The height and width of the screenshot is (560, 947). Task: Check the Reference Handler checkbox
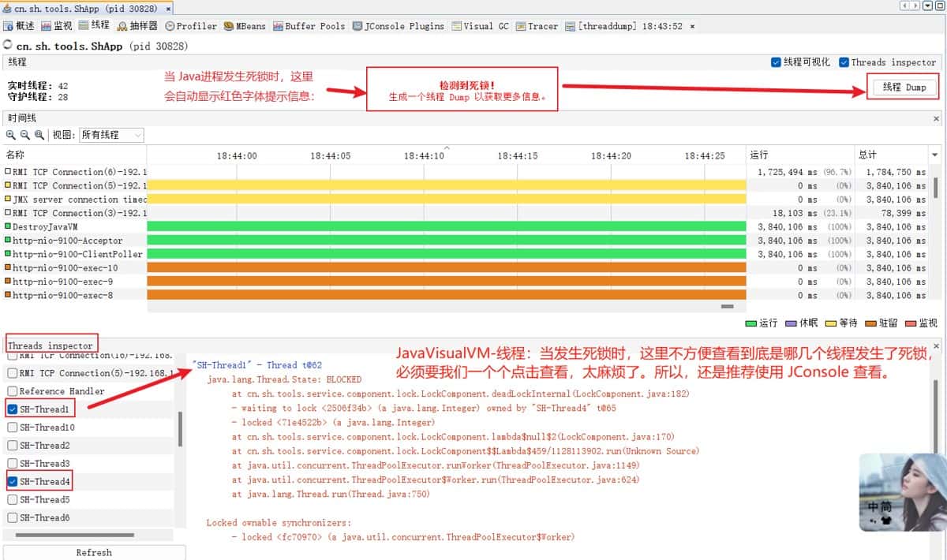[12, 391]
